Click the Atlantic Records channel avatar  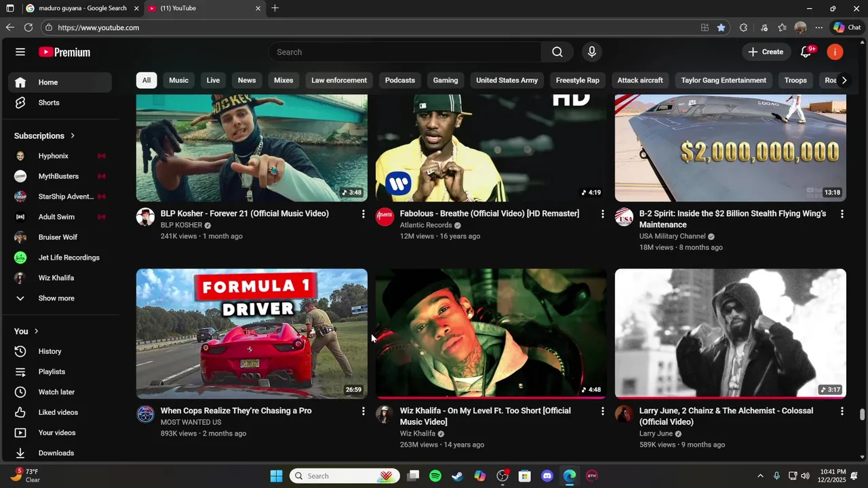(x=384, y=217)
